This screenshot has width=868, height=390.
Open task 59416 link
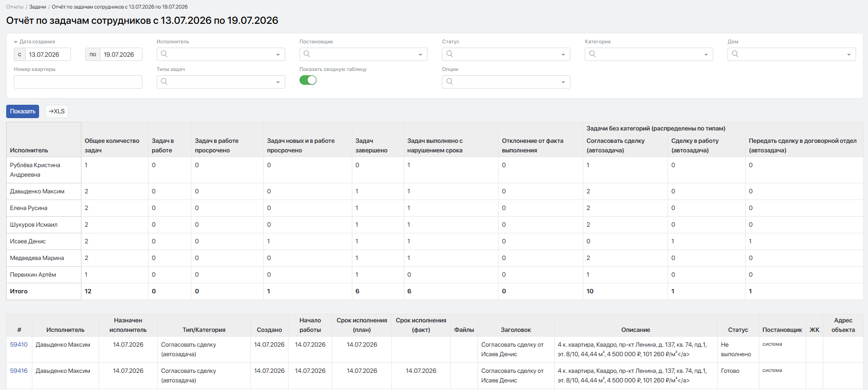point(19,371)
